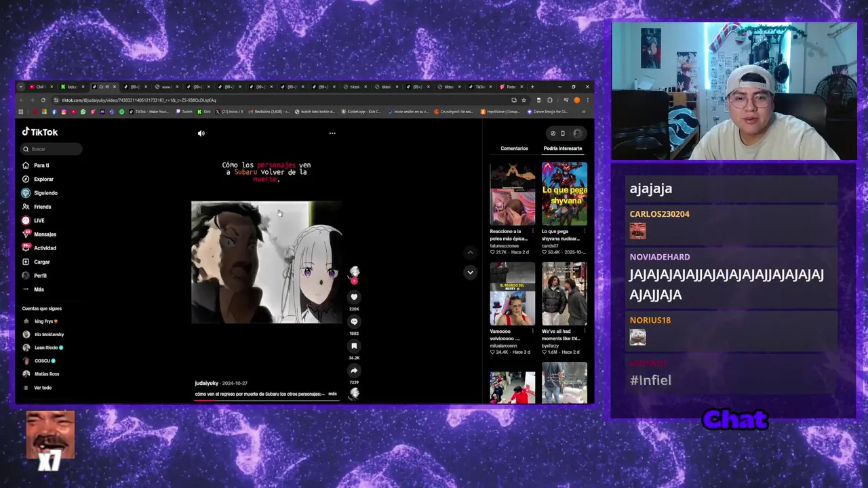Open options for Reacciono a la pelea

click(x=533, y=232)
